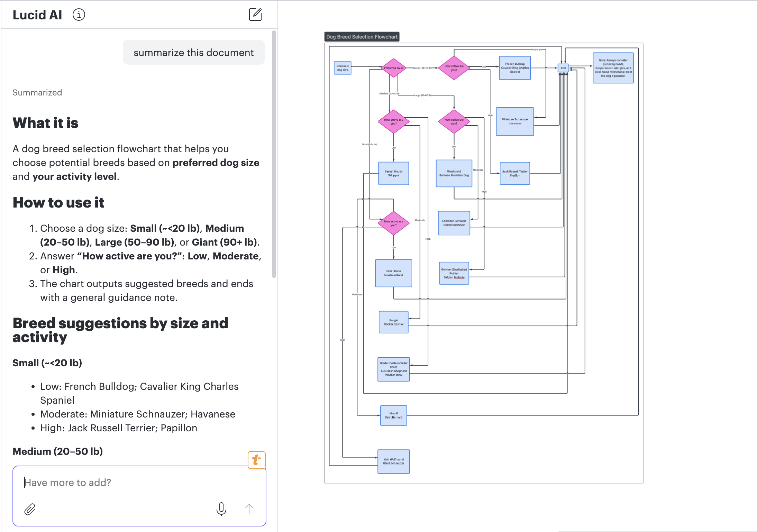This screenshot has width=757, height=532.
Task: Click the orange t extension icon
Action: pos(257,460)
